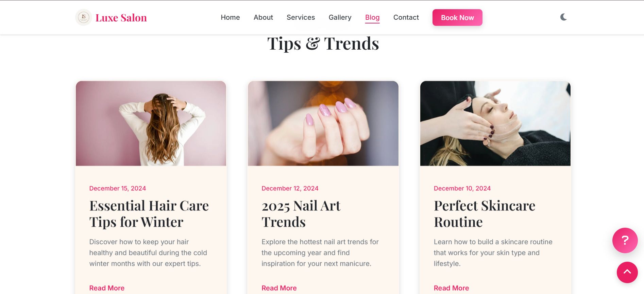Open the hair care article thumbnail image
Viewport: 644px width, 294px height.
coord(151,123)
